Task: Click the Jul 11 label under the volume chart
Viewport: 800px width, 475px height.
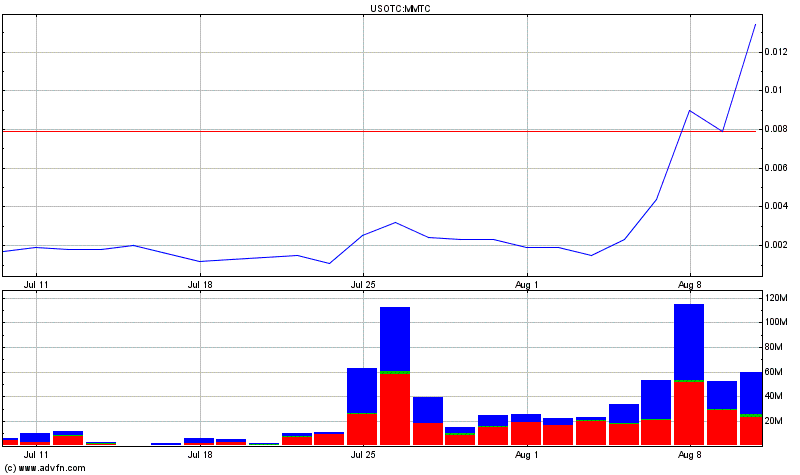Action: 36,455
